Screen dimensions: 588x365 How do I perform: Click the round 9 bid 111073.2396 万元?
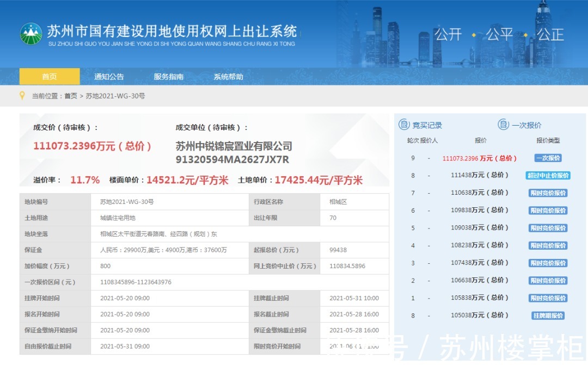480,158
